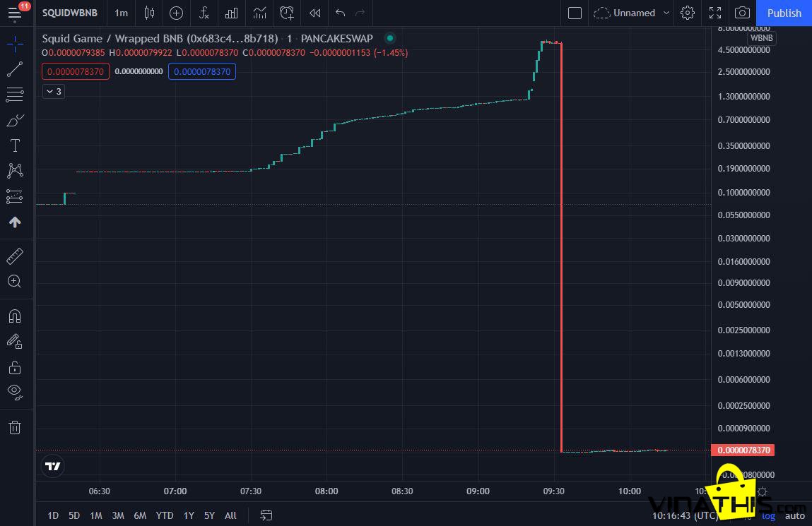Select the arrow up icon tool
The height and width of the screenshot is (526, 812).
(15, 222)
